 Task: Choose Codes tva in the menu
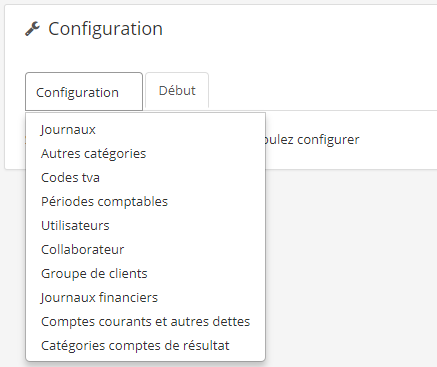click(x=145, y=177)
